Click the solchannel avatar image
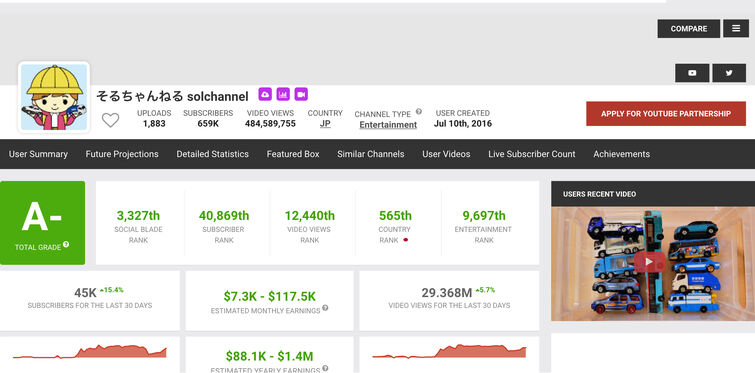The height and width of the screenshot is (373, 755). pos(54,98)
